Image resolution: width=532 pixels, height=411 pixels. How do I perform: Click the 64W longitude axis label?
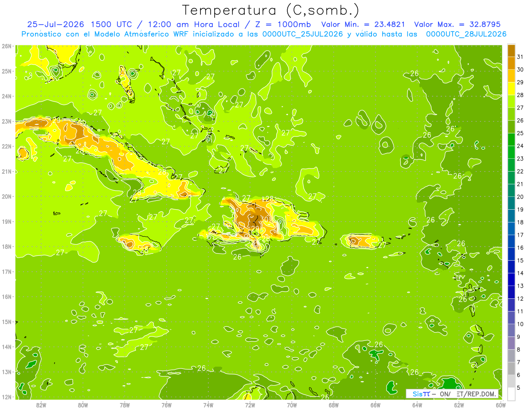[x=417, y=405]
